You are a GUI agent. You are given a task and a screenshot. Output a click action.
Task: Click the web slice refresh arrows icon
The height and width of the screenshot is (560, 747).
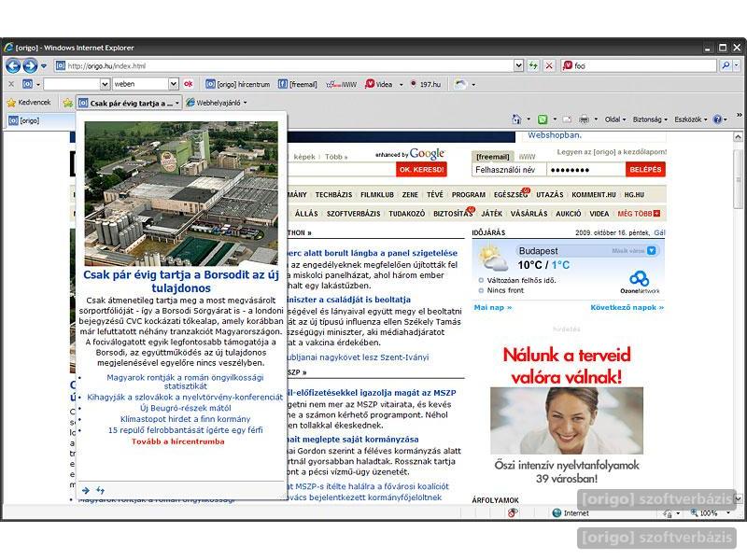pos(100,490)
